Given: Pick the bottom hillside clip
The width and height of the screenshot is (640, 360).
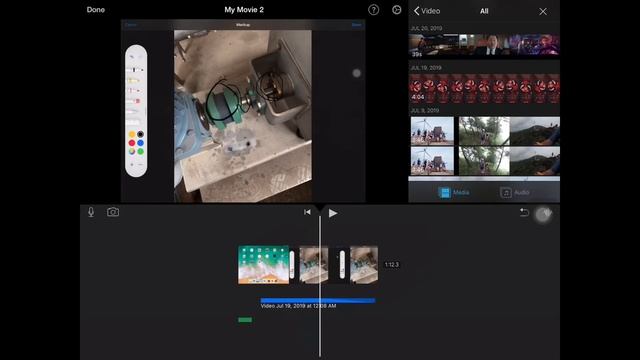Looking at the screenshot, I should 535,161.
